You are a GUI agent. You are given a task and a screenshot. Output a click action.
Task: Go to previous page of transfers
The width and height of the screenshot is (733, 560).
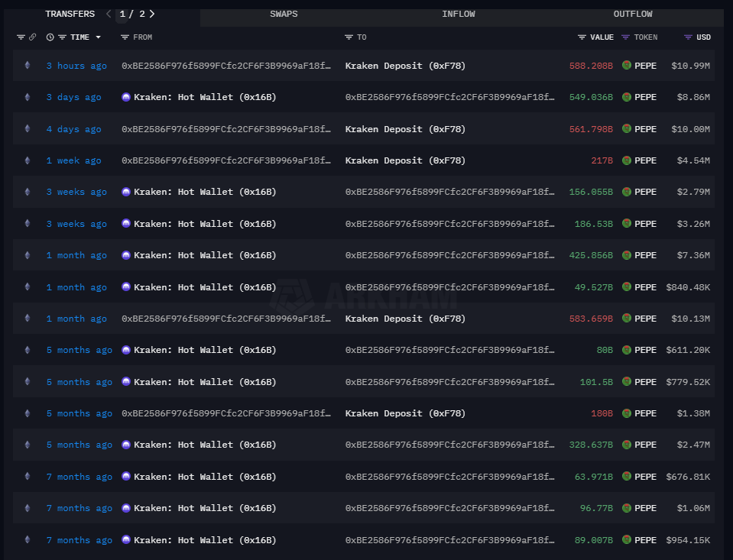click(109, 14)
